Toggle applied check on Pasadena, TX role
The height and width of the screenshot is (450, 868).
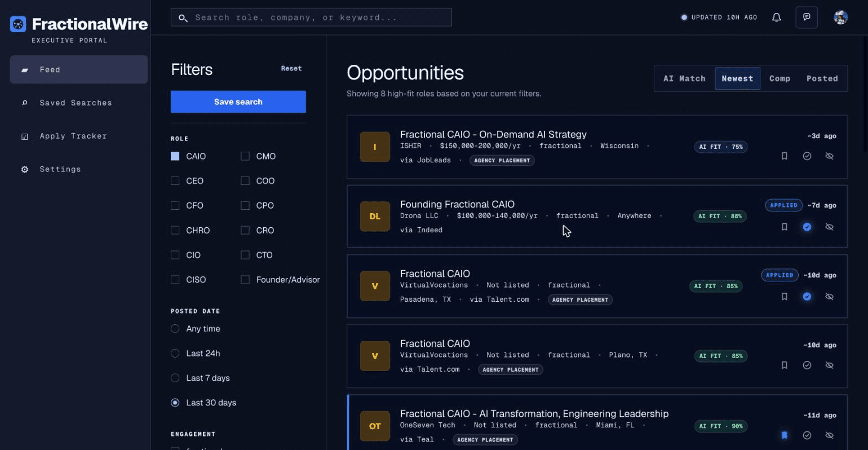pos(807,297)
